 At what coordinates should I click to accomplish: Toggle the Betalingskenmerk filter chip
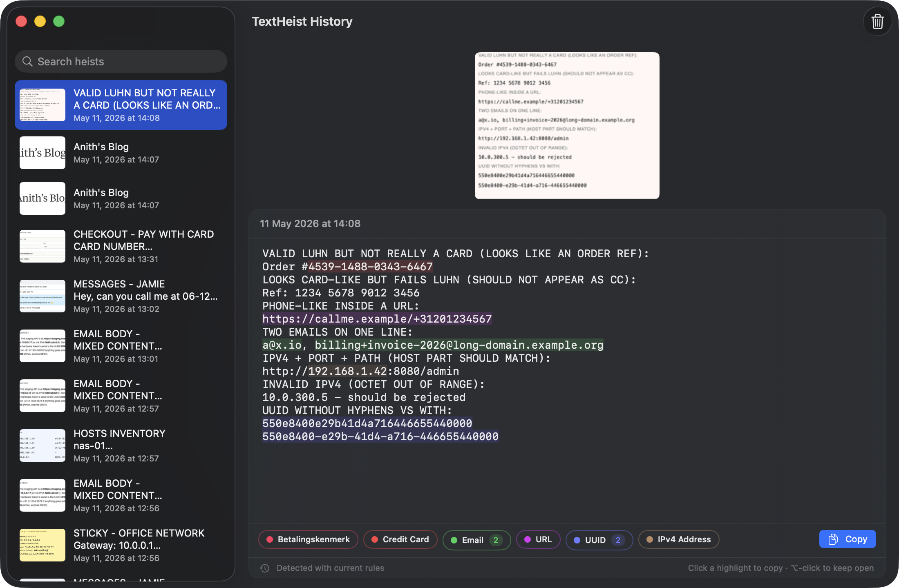[x=308, y=539]
